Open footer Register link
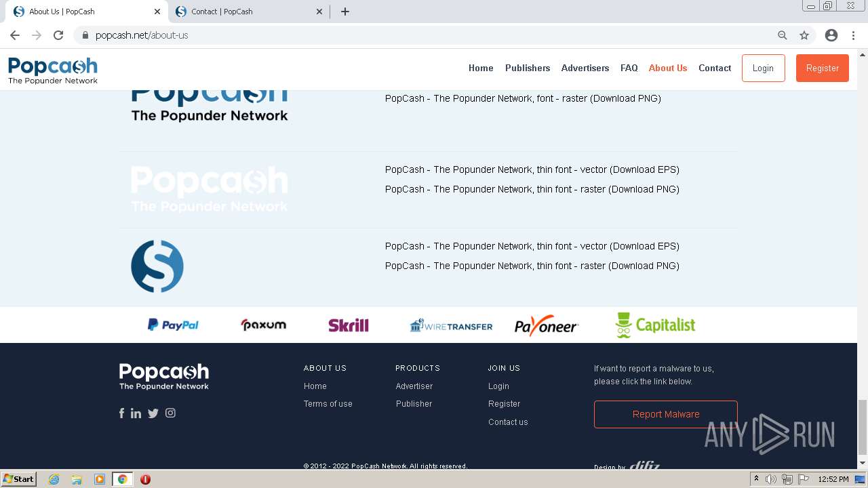 (505, 404)
